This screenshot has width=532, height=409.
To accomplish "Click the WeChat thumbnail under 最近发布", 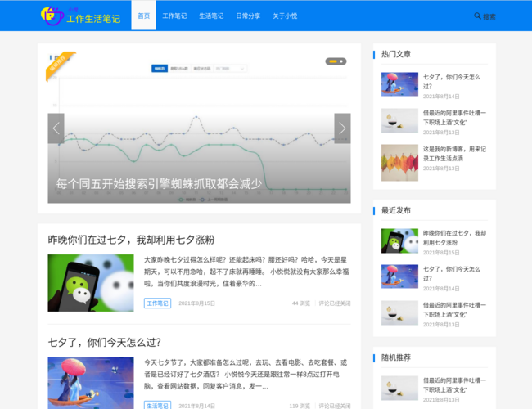I will coord(399,240).
